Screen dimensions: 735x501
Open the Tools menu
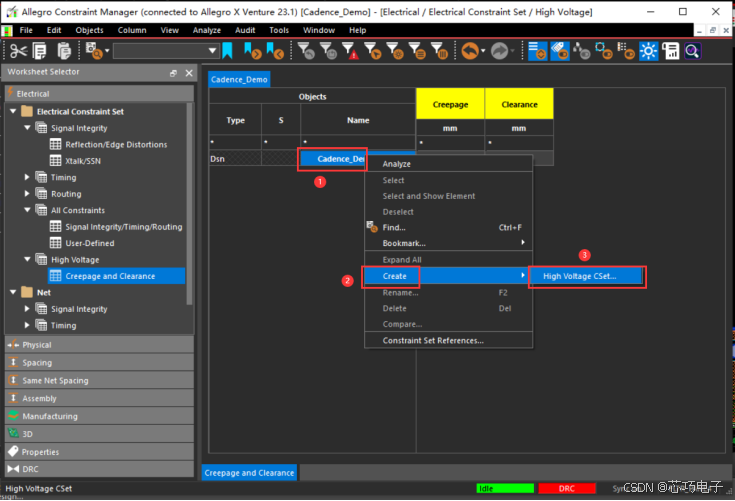[279, 30]
